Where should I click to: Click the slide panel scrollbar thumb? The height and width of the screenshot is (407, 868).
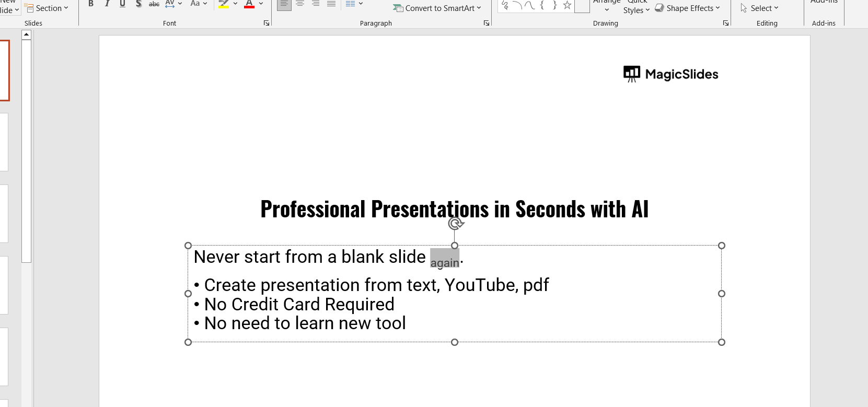coord(27,151)
